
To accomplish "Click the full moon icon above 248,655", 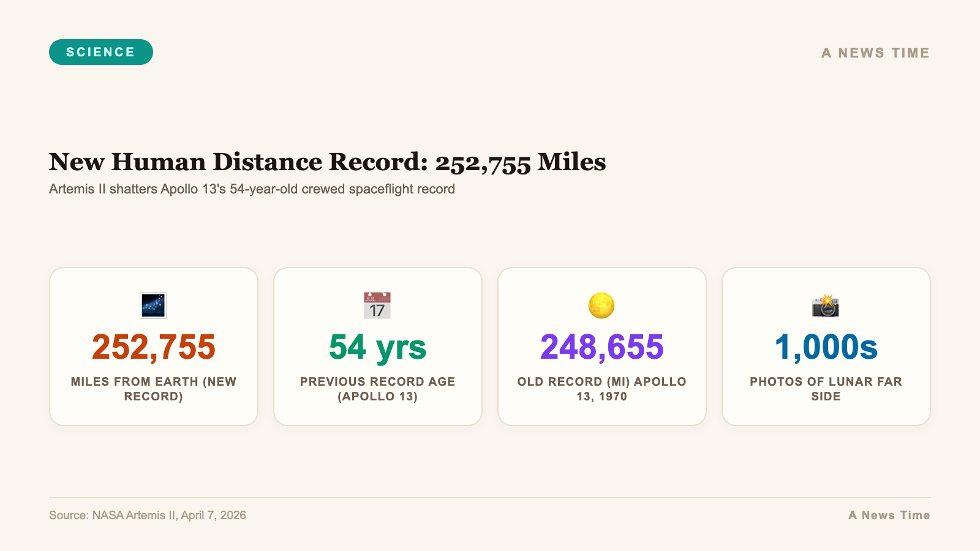I will pyautogui.click(x=601, y=305).
